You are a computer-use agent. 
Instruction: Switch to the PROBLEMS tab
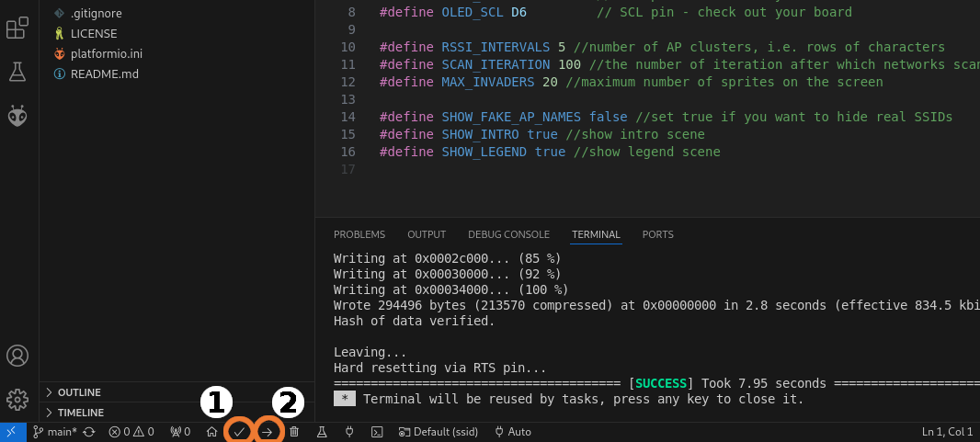(x=359, y=234)
